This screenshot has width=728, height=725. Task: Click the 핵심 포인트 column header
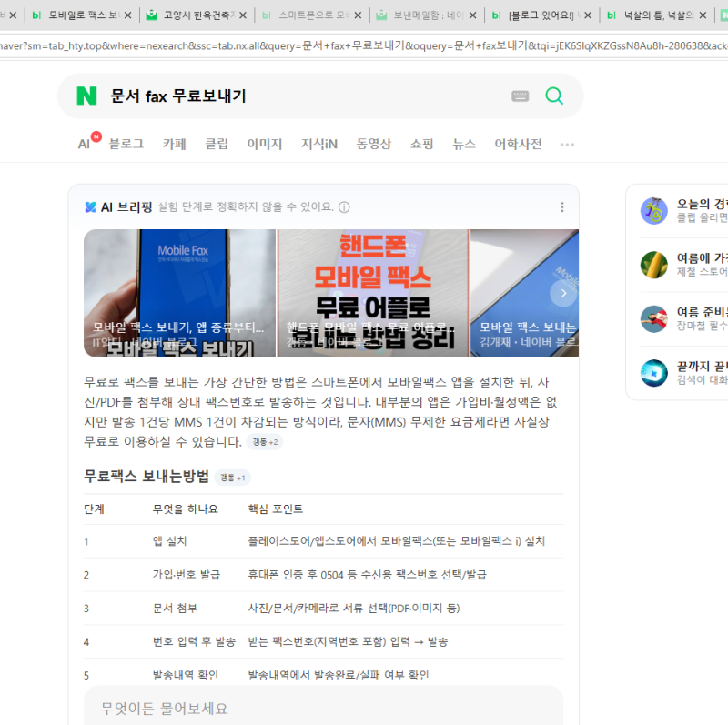tap(276, 509)
